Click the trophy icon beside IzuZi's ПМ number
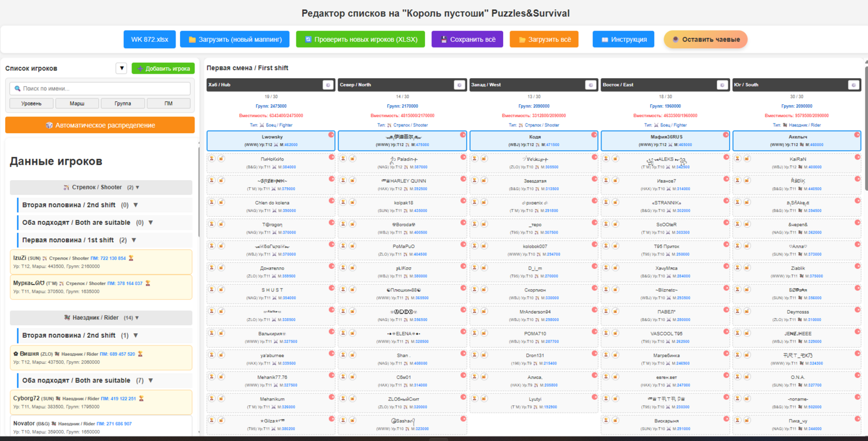The image size is (868, 441). (131, 258)
